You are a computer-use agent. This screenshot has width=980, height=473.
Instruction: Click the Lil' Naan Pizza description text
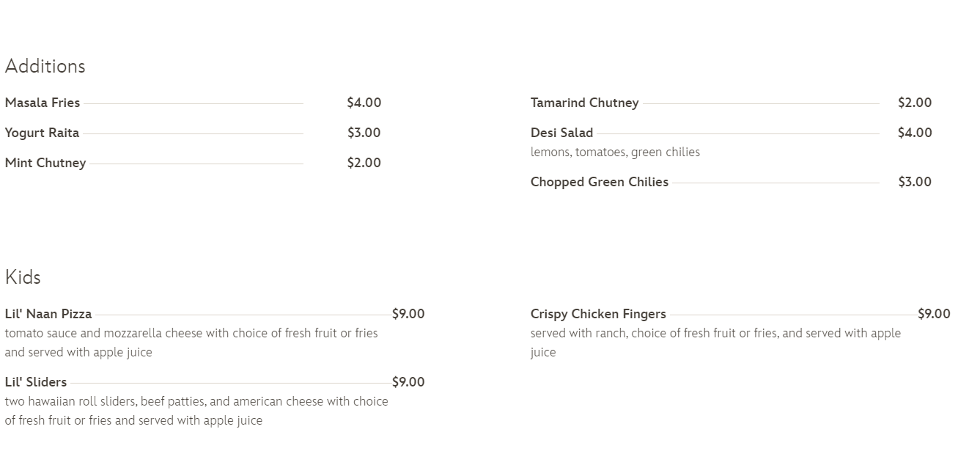point(191,342)
